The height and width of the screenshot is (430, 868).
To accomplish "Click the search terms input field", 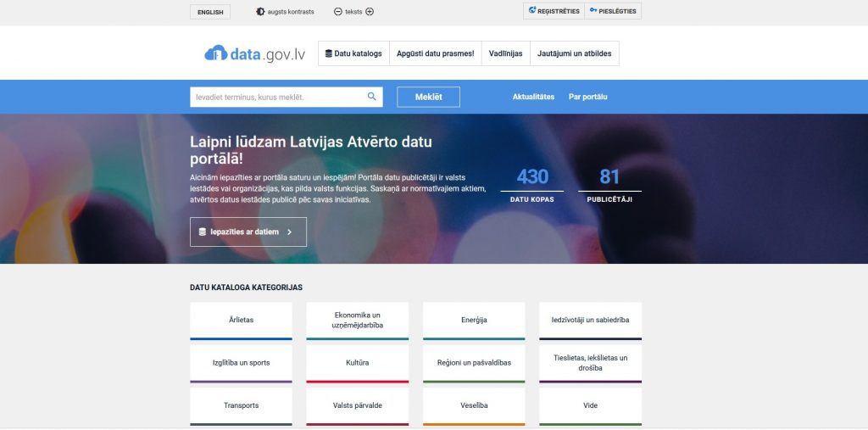I will pos(276,97).
